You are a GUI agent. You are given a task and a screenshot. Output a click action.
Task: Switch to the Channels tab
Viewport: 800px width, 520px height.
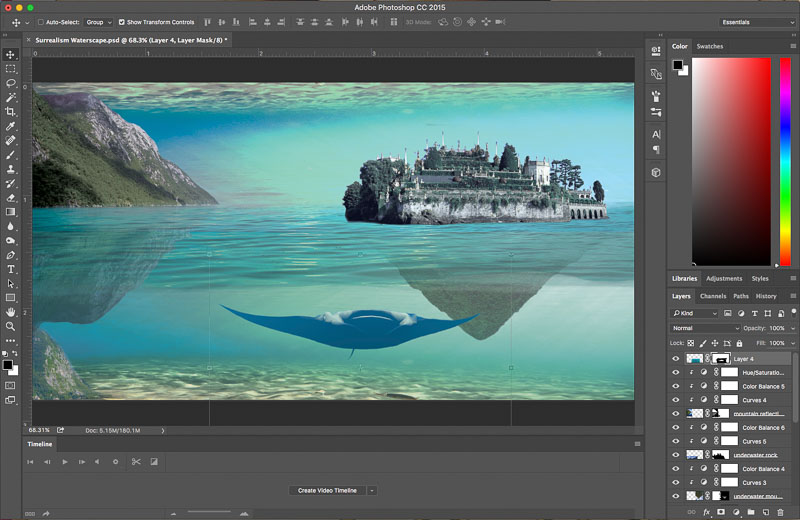pos(713,296)
